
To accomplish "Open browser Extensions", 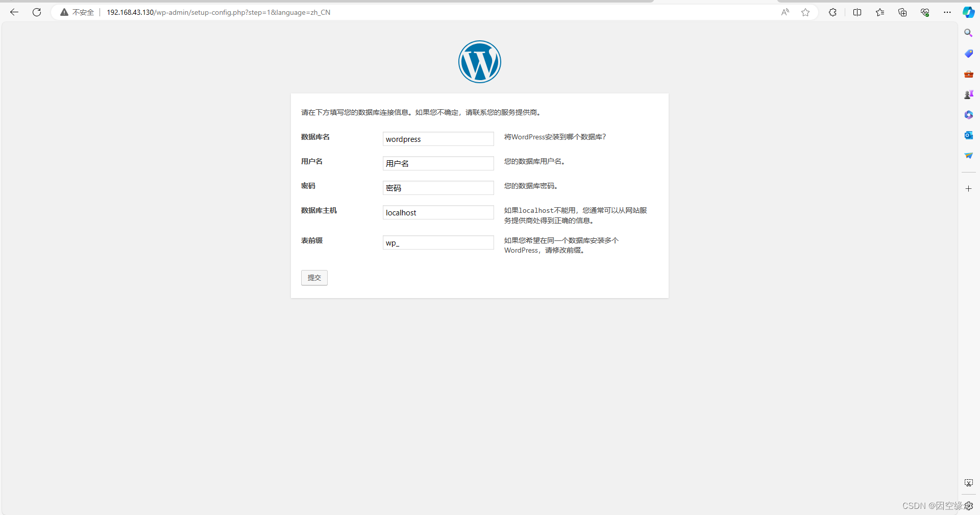I will [832, 12].
